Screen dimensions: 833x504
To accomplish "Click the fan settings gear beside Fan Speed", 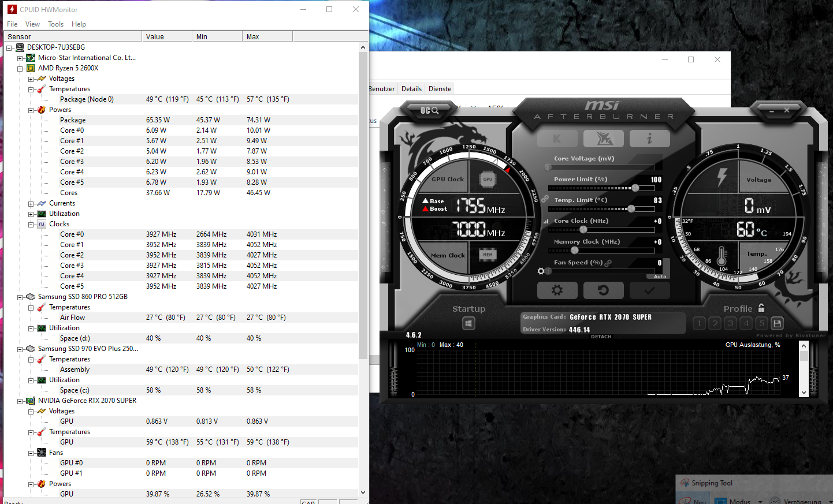I will coord(541,271).
